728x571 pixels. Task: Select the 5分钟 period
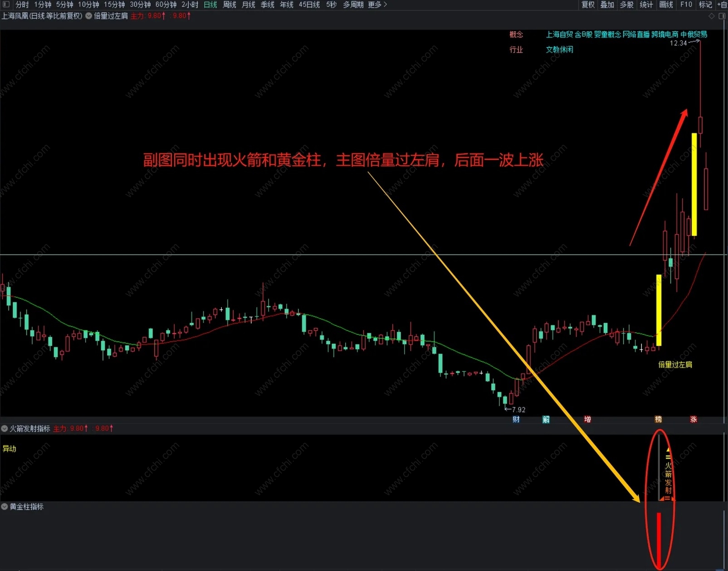coord(65,5)
